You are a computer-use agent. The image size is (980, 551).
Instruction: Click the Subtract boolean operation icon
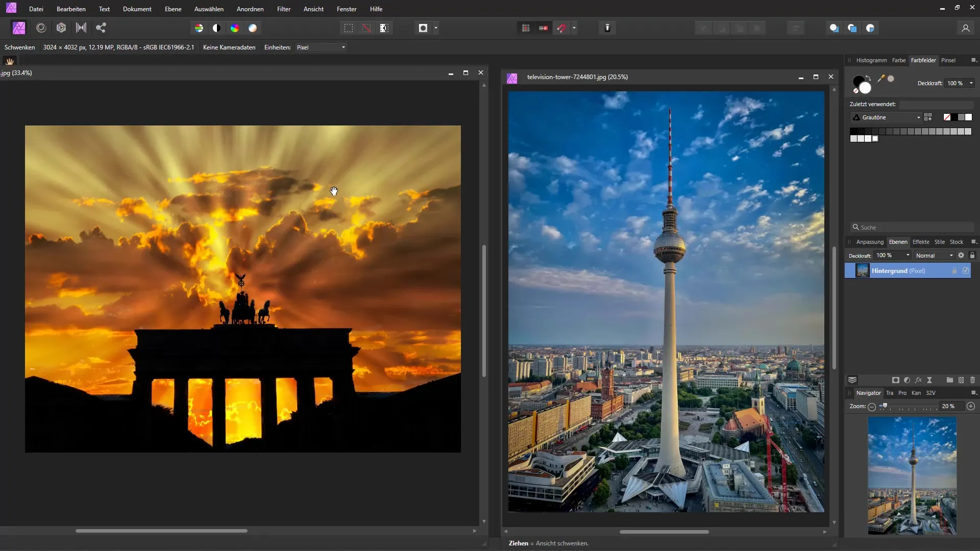click(852, 28)
